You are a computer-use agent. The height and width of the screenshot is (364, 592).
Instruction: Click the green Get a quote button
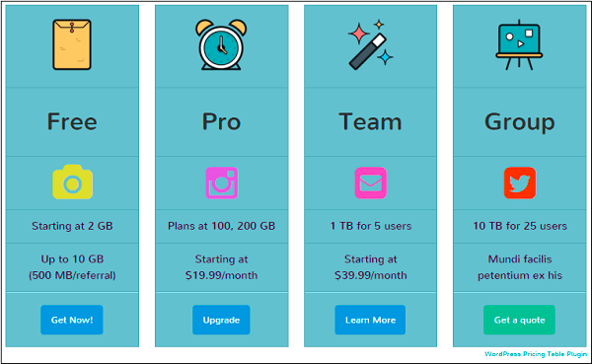[519, 320]
